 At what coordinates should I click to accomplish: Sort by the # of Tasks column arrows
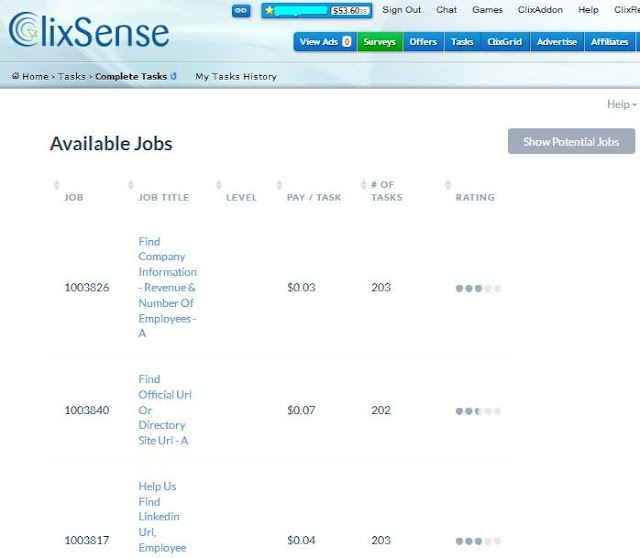click(363, 185)
